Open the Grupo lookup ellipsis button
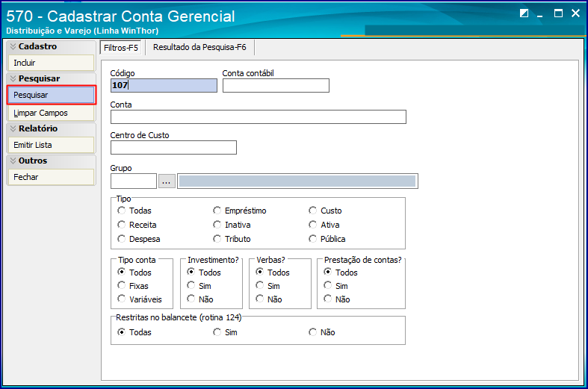Screen dimensions: 588x389 167,181
